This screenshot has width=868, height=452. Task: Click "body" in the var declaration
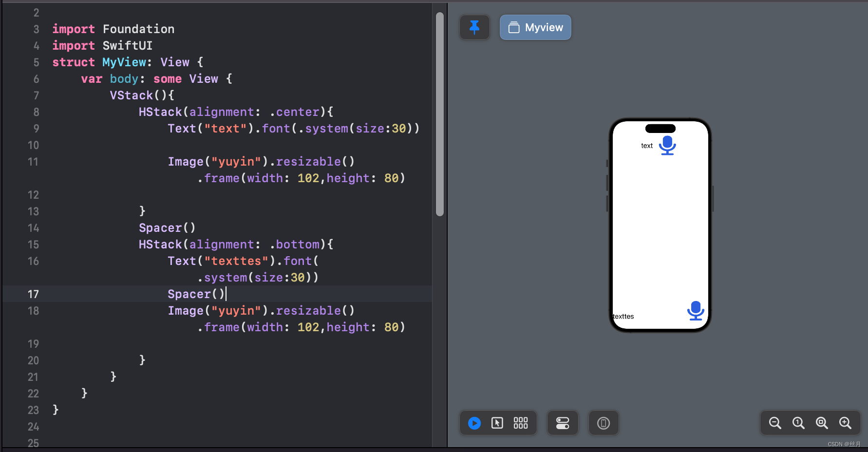pyautogui.click(x=124, y=79)
